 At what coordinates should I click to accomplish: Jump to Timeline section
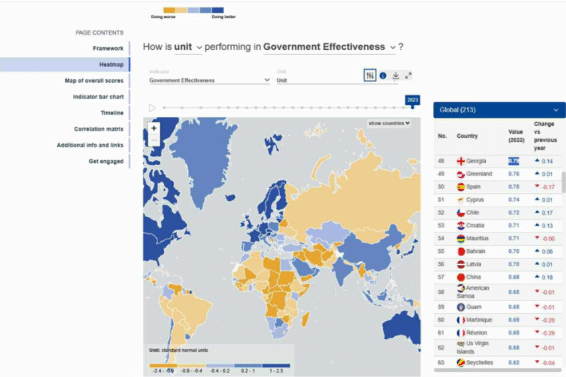tap(112, 113)
